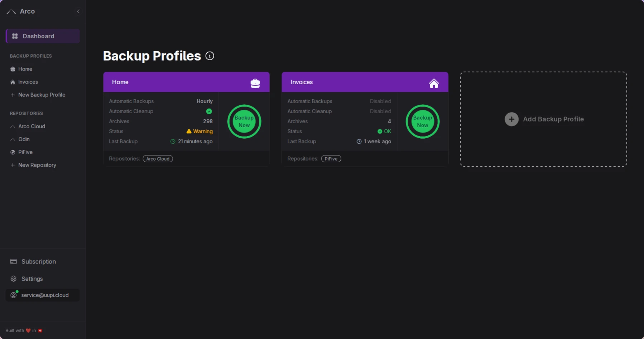Click the warning status on the Home profile

(199, 131)
